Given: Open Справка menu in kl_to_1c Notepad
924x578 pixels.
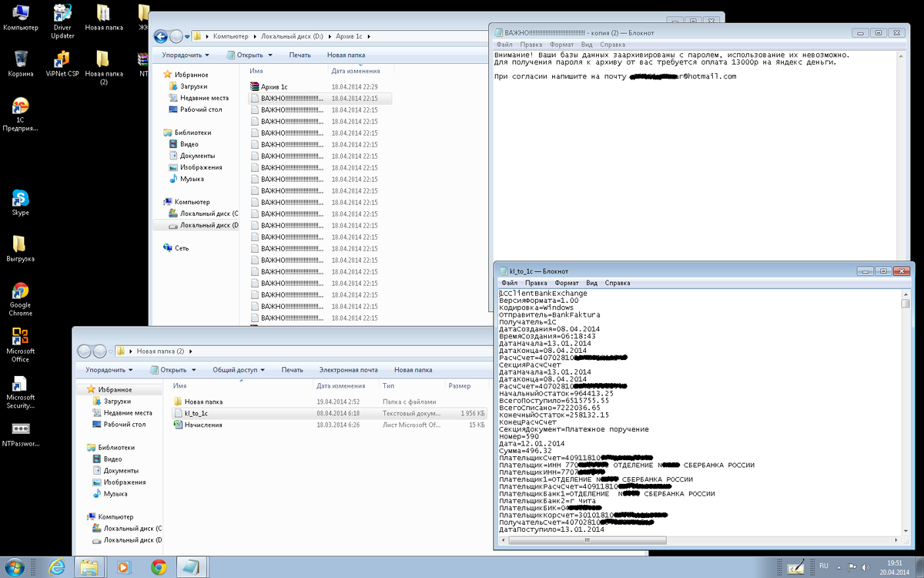Looking at the screenshot, I should 618,283.
